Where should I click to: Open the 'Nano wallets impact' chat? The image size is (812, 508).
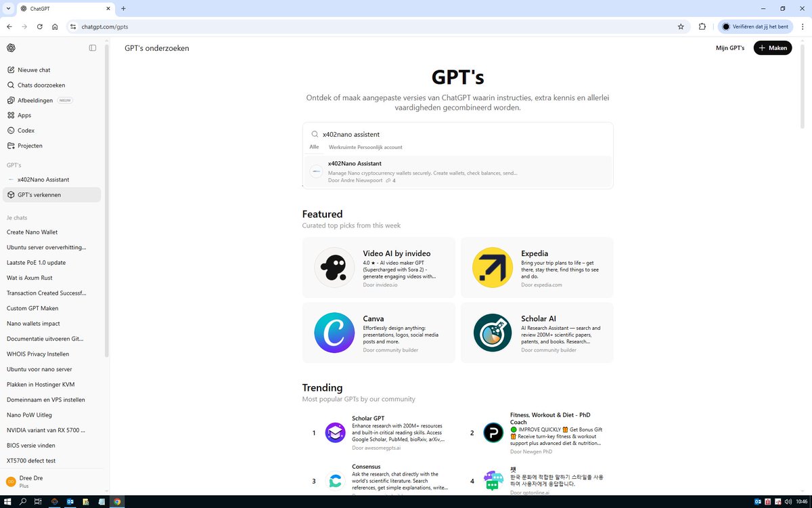52,324
